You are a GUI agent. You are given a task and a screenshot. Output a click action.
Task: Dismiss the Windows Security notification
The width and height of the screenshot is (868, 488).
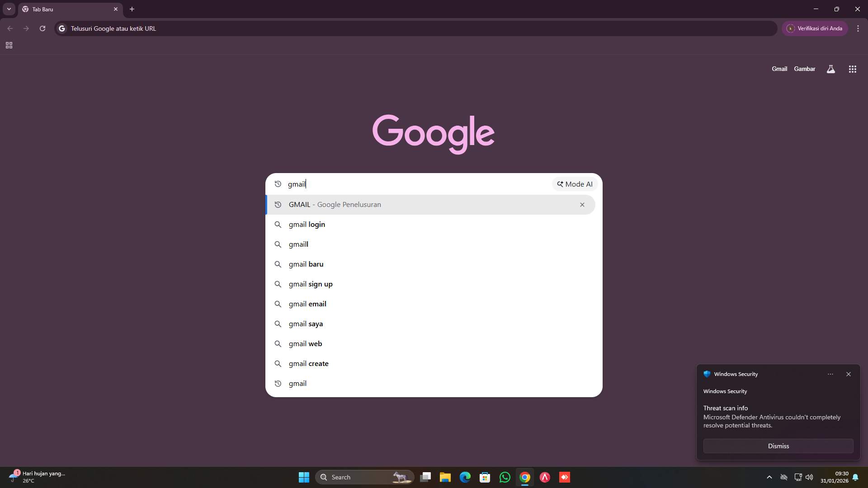coord(778,446)
